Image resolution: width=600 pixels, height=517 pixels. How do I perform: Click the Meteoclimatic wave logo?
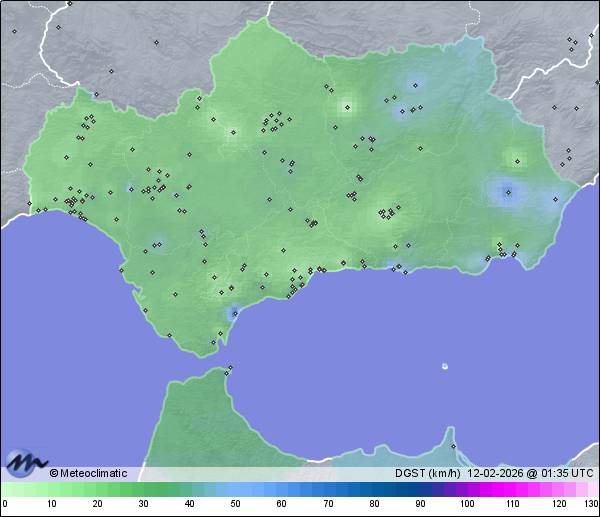tap(25, 463)
